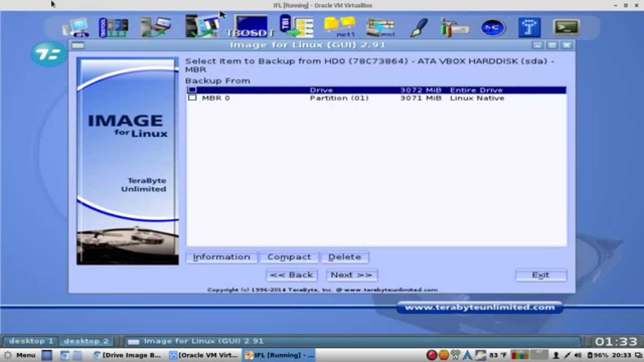Open the IFL computer icon in top dock

tap(75, 28)
